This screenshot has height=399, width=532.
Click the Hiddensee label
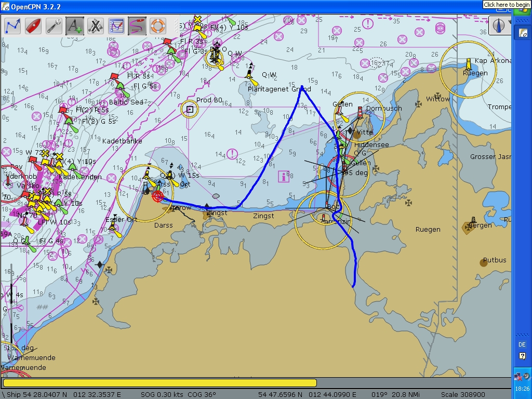click(371, 144)
